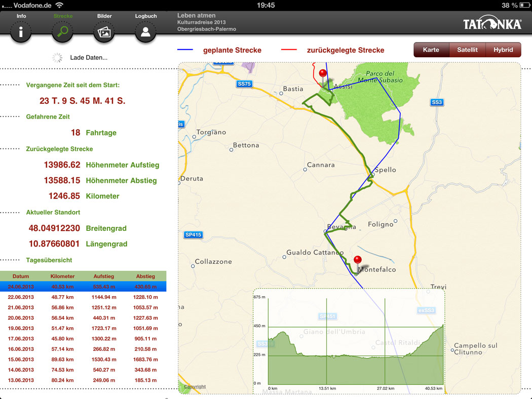Select the Strecke magnifier icon
This screenshot has width=532, height=399.
pos(62,32)
